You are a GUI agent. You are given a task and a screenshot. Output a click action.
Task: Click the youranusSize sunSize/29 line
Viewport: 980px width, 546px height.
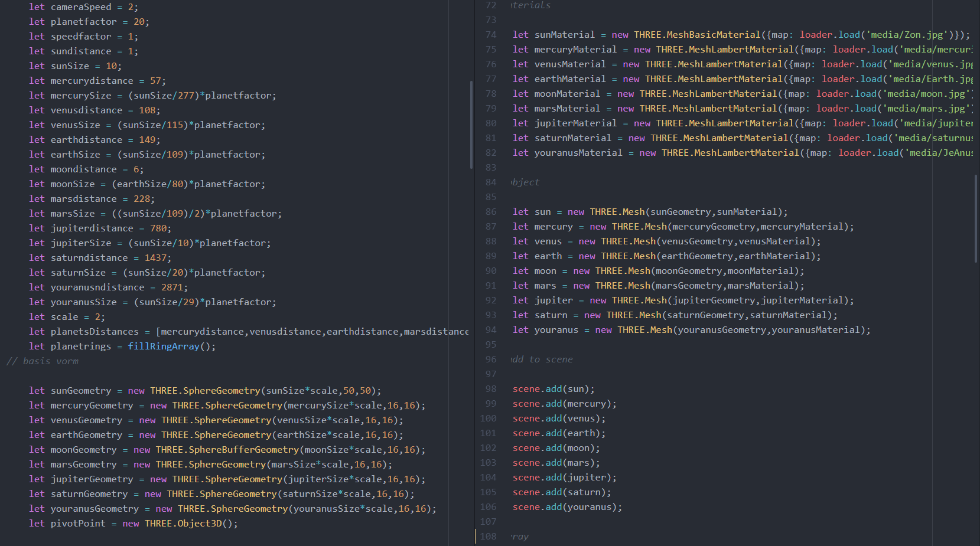point(152,302)
